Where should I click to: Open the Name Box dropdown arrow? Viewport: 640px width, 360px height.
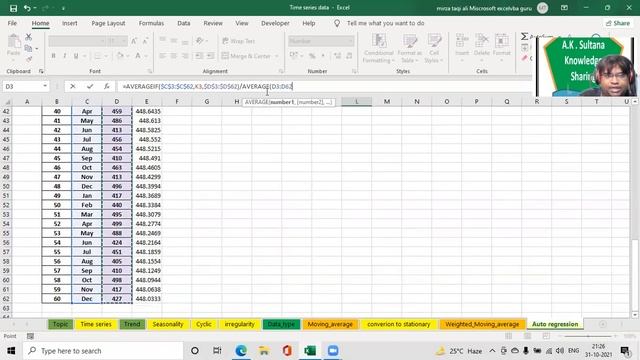tap(45, 86)
